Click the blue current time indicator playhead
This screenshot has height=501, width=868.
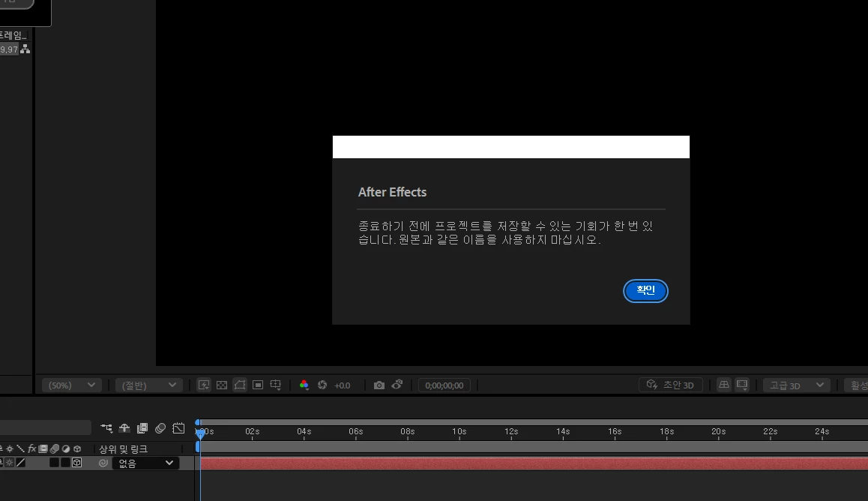(x=200, y=433)
